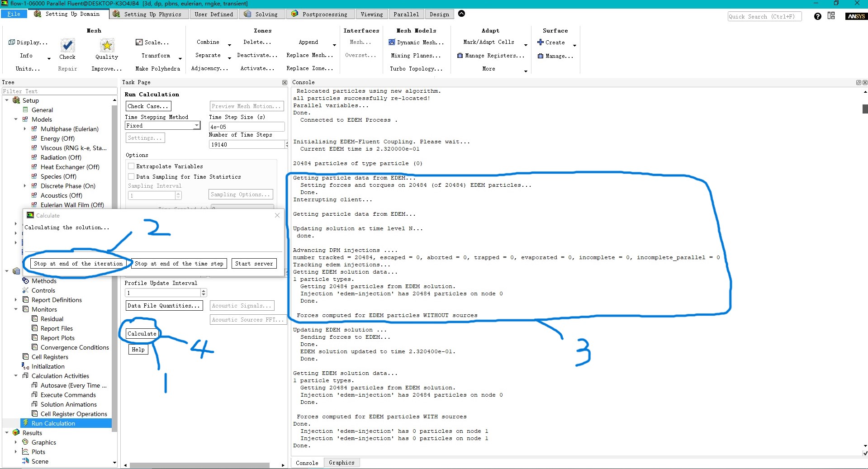Click the Quick Search box
The height and width of the screenshot is (469, 868).
coord(764,17)
